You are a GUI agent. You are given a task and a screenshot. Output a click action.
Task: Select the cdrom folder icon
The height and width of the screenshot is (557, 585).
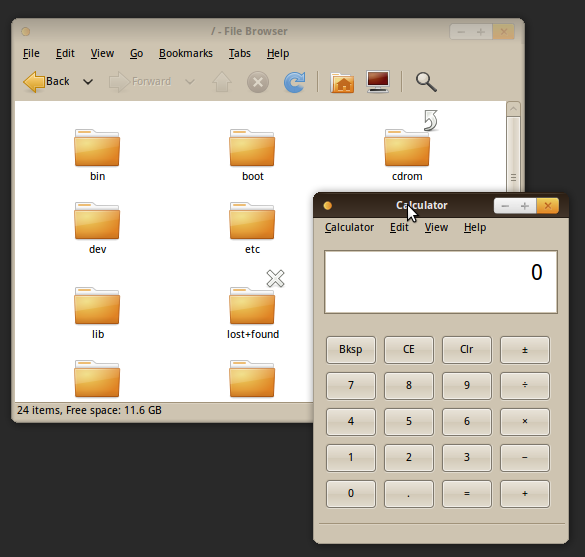pos(407,148)
